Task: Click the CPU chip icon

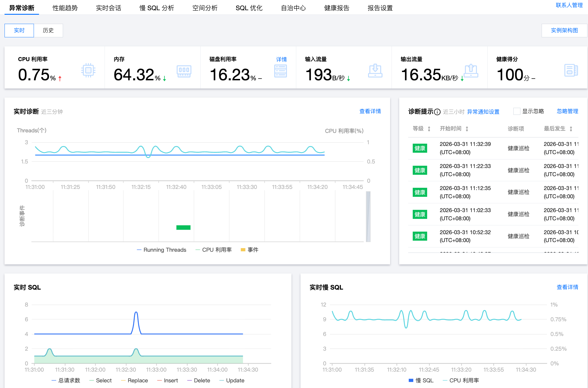Action: 88,70
